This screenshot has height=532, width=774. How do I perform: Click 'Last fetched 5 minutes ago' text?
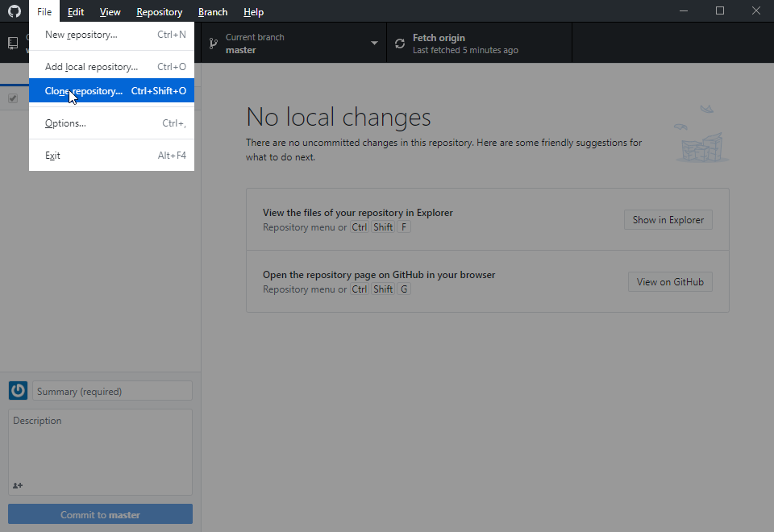coord(465,50)
